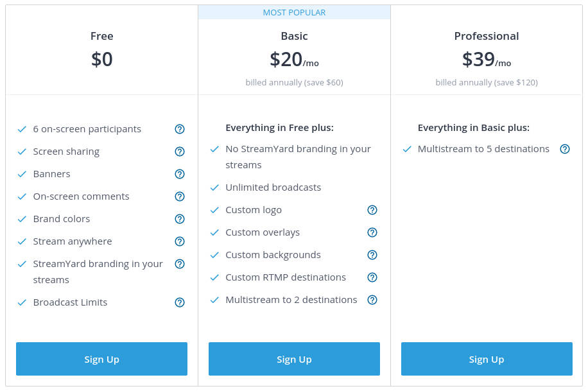The height and width of the screenshot is (391, 588).
Task: Click the MOST POPULAR banner
Action: tap(294, 12)
